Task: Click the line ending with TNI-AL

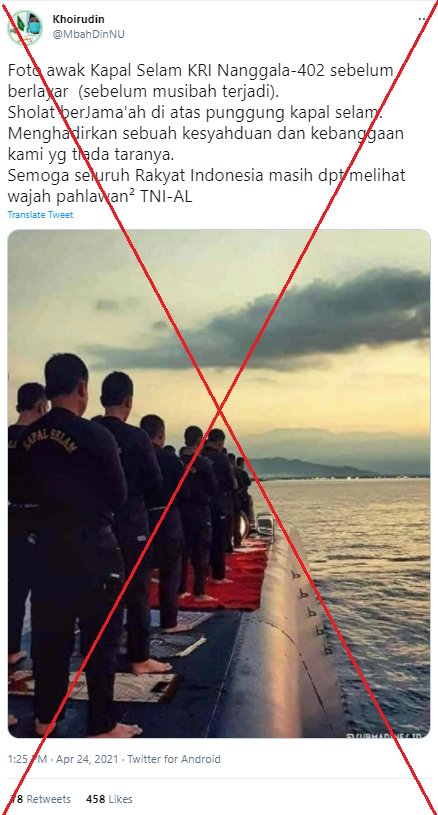Action: click(x=100, y=196)
